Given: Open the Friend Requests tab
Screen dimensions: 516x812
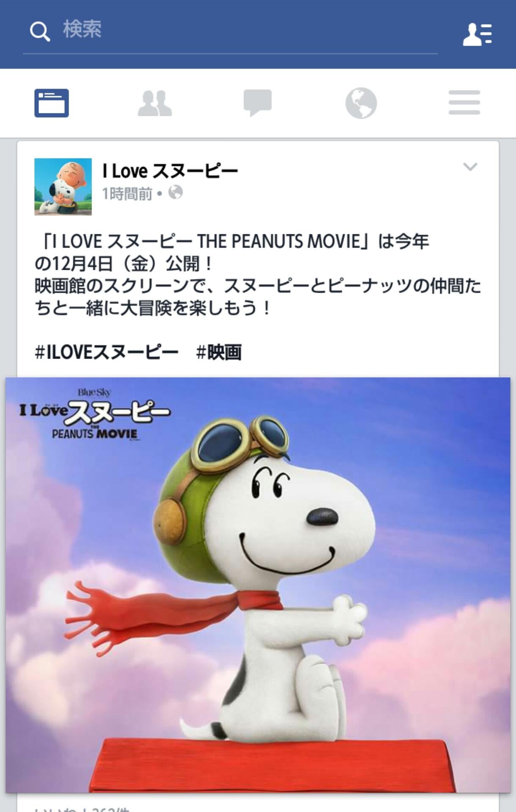Looking at the screenshot, I should tap(155, 103).
